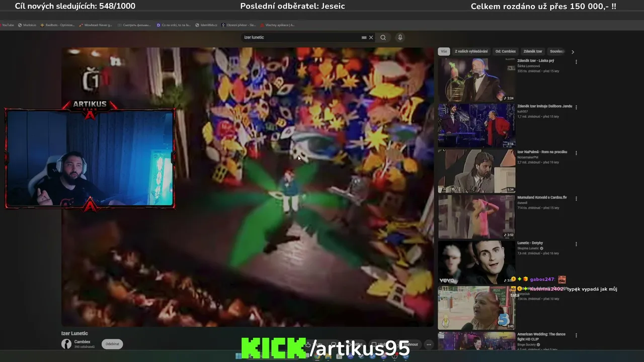Open the 'Co na srdci' bookmark
644x362 pixels.
(174, 25)
